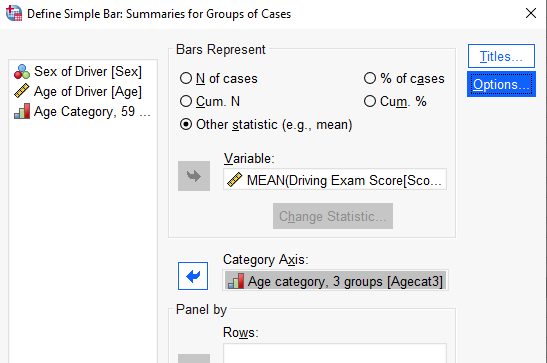The width and height of the screenshot is (547, 363).
Task: Click the ordinal bar icon beside Age Category
Action: [x=22, y=112]
